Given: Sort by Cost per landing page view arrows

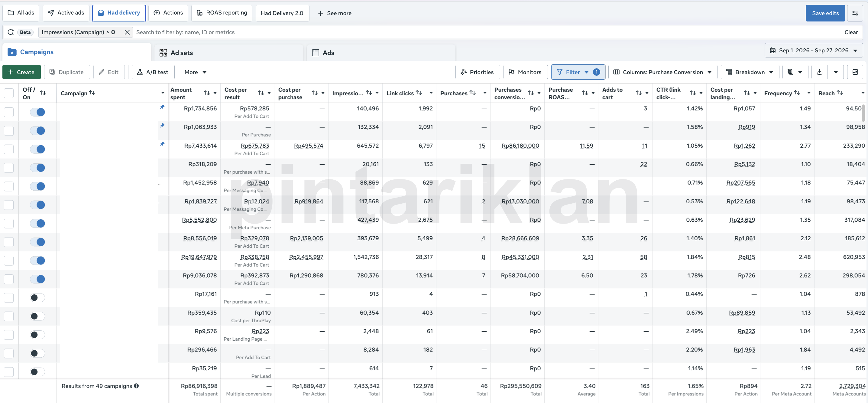Looking at the screenshot, I should pos(747,93).
